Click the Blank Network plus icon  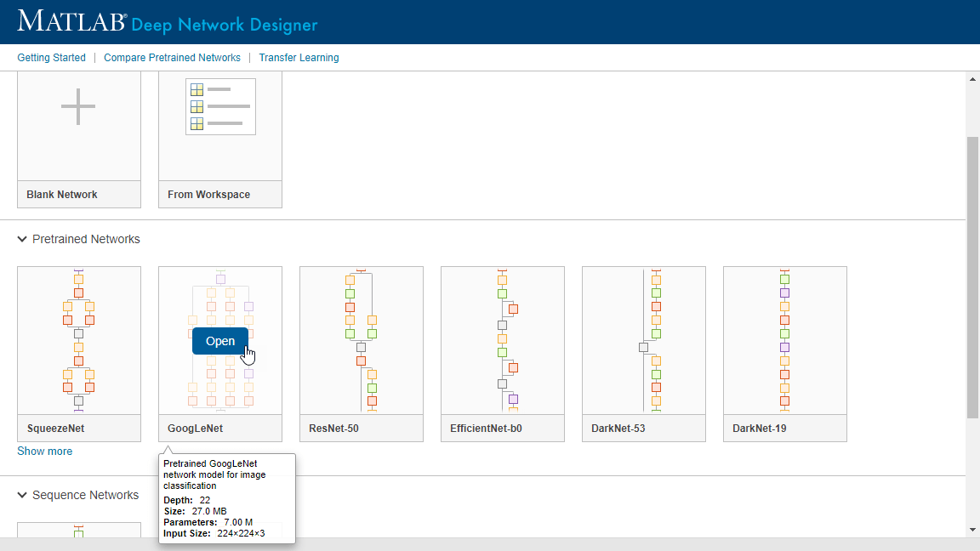click(x=78, y=107)
